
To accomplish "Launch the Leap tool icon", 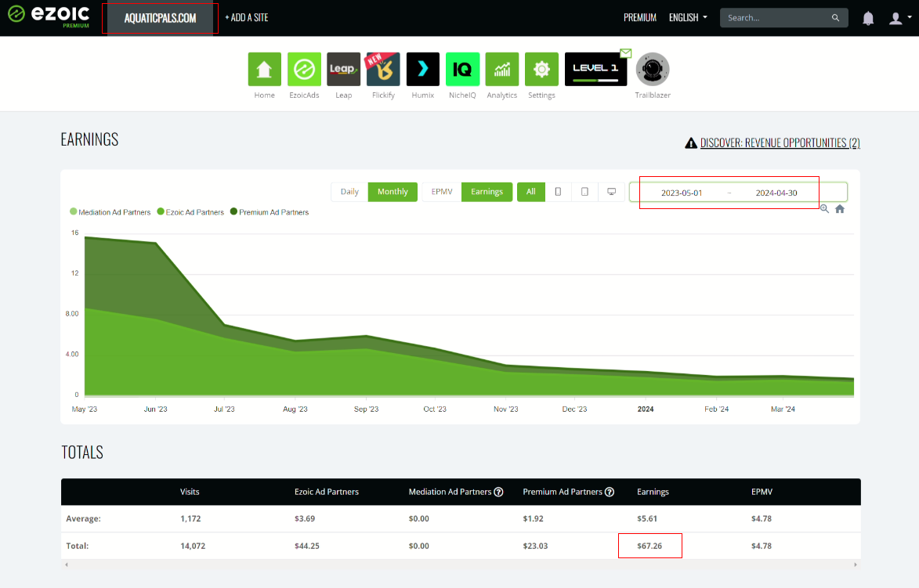I will pyautogui.click(x=343, y=69).
